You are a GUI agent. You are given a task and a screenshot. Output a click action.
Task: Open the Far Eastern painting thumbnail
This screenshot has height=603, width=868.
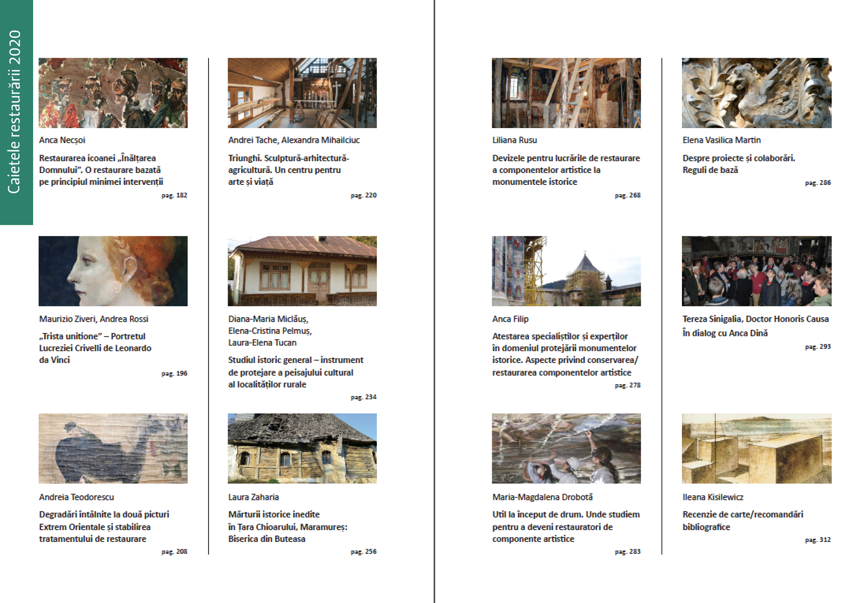(x=113, y=448)
